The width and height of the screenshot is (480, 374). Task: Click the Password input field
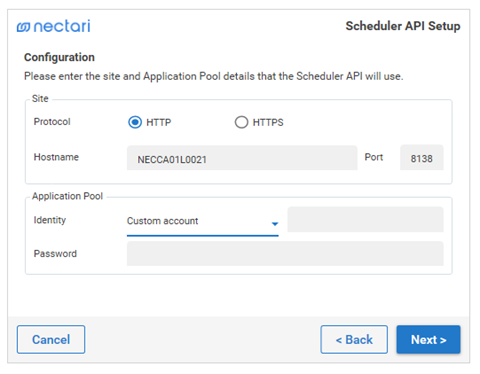[x=285, y=253]
